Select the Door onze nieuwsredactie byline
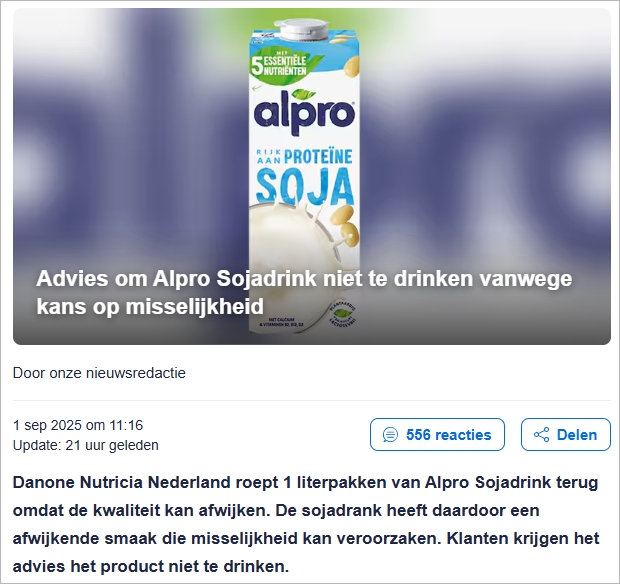The image size is (620, 584). (99, 373)
